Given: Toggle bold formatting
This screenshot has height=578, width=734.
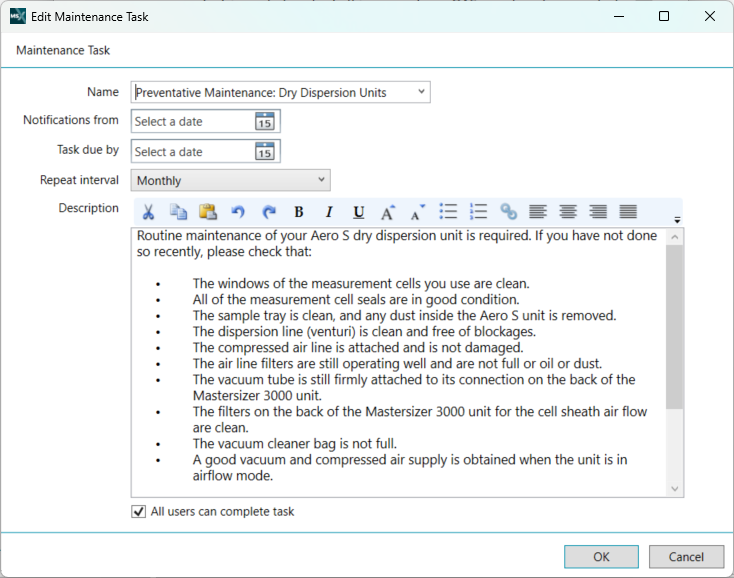Looking at the screenshot, I should point(298,212).
